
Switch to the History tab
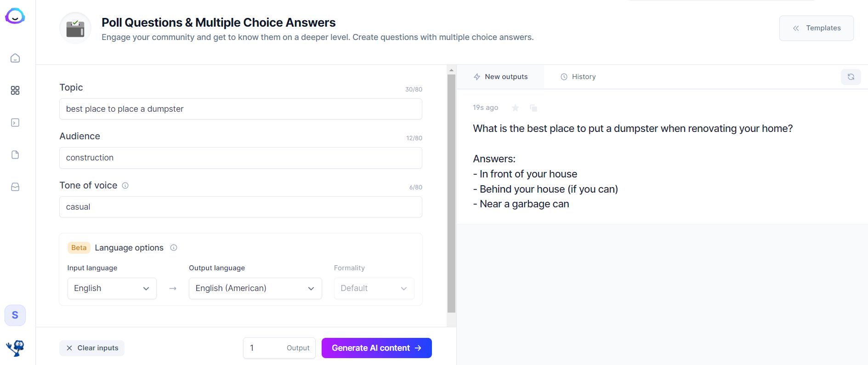click(578, 77)
